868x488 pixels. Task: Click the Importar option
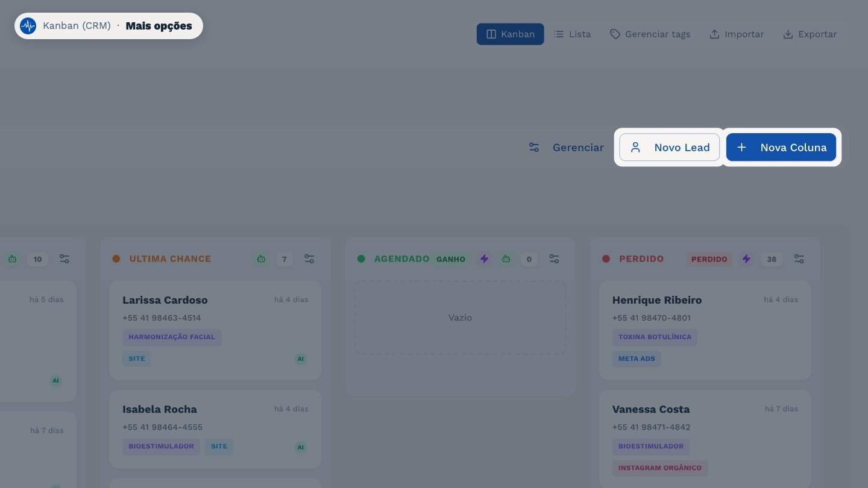pos(737,34)
